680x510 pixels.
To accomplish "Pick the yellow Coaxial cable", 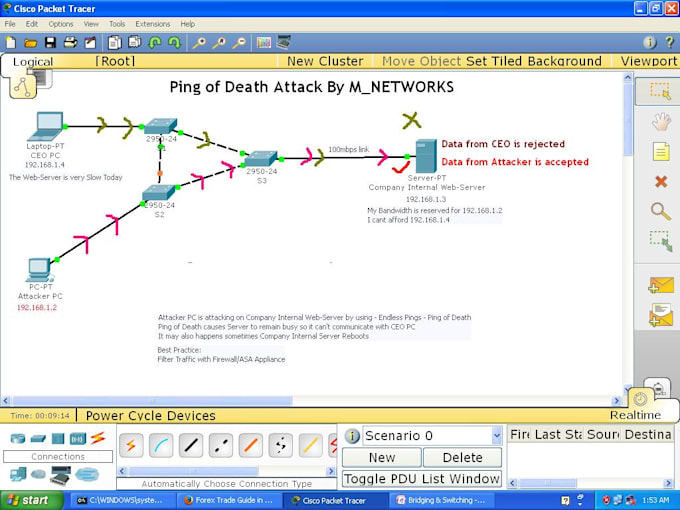I will point(311,445).
